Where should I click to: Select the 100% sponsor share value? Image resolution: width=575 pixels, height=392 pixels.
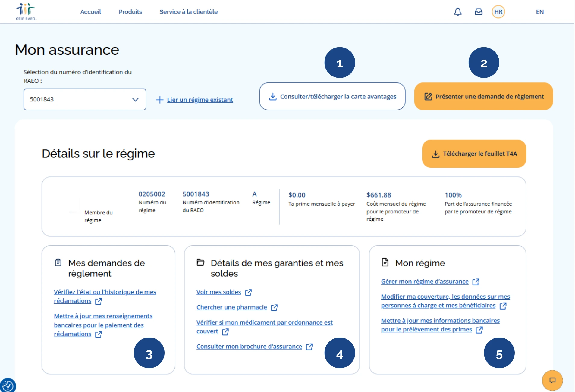(x=453, y=195)
